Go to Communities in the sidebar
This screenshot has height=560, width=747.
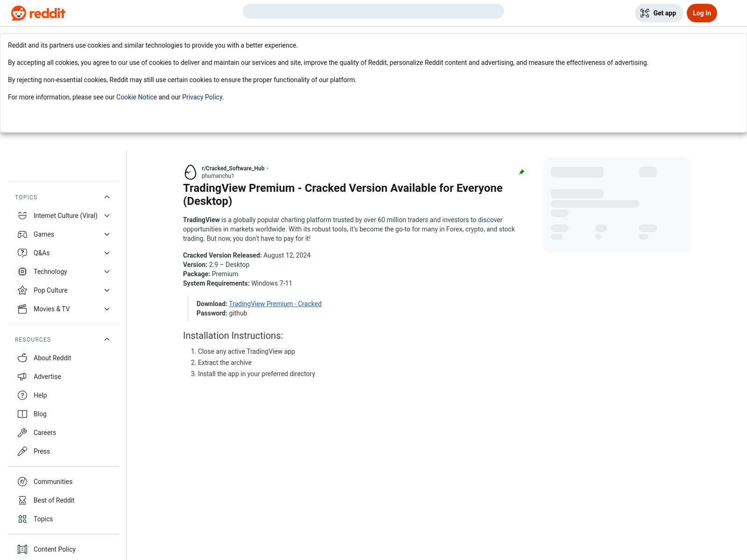(x=63, y=482)
